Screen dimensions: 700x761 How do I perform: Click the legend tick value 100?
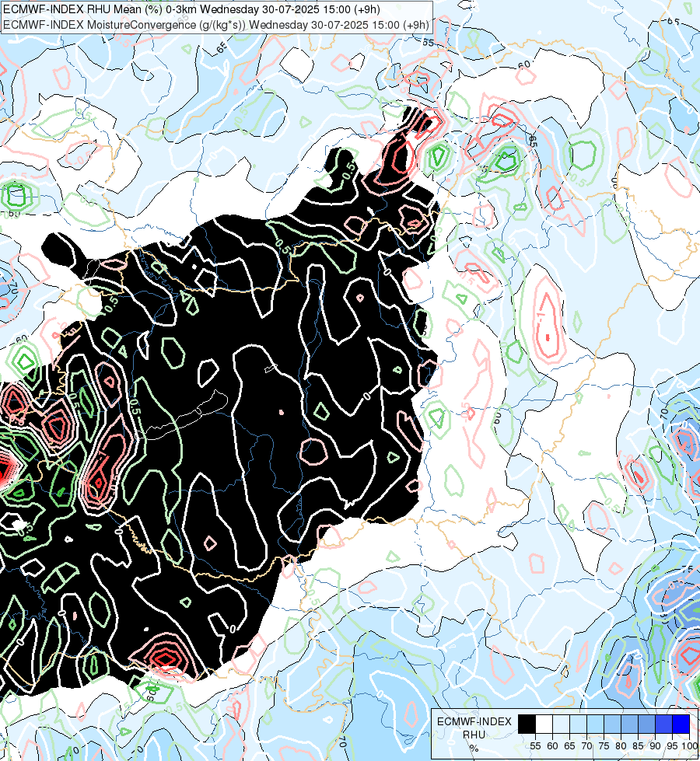pyautogui.click(x=690, y=746)
